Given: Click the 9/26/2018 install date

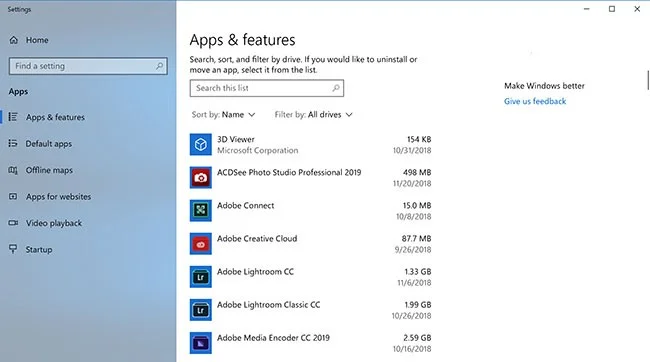Looking at the screenshot, I should (413, 250).
